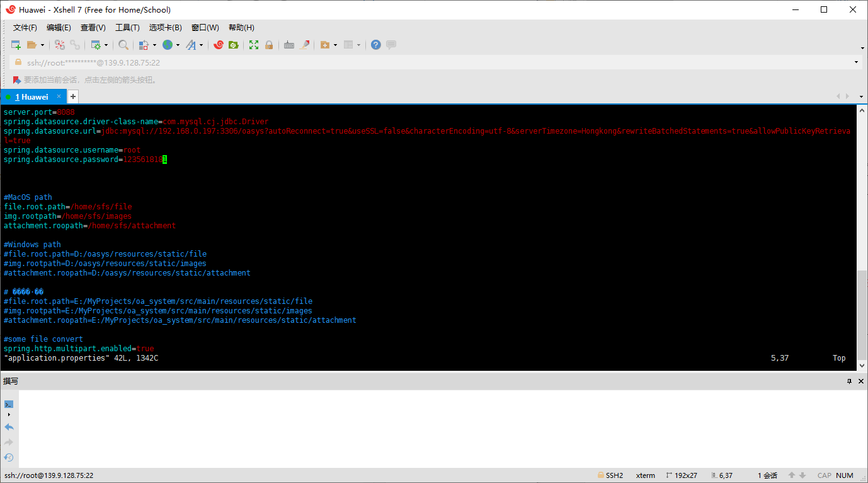
Task: Launch the green Xmanager icon
Action: coord(234,45)
